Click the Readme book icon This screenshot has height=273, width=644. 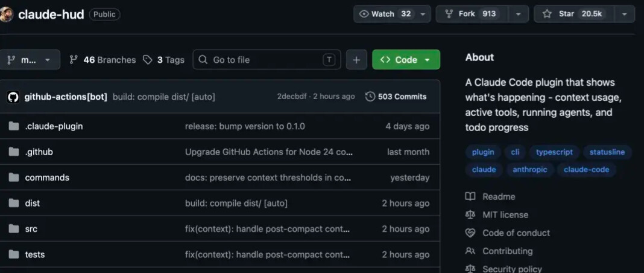pos(470,196)
